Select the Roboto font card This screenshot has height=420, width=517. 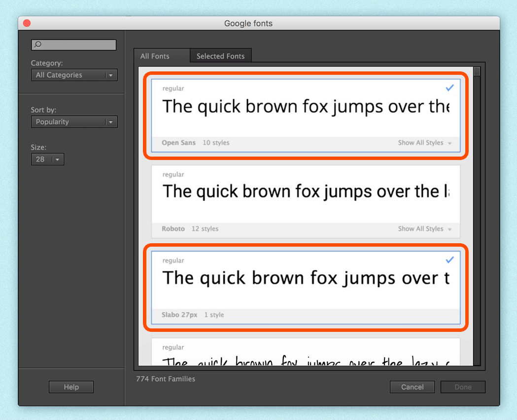pyautogui.click(x=306, y=201)
